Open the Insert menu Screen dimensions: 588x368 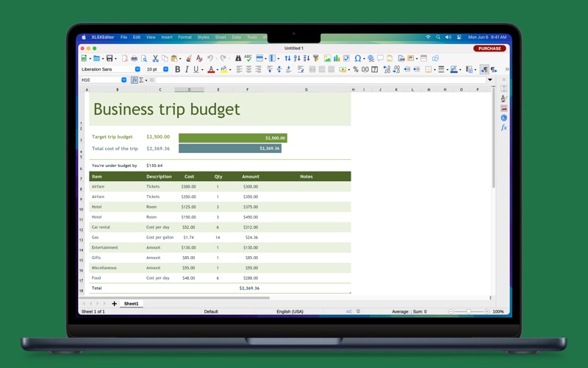(x=167, y=38)
